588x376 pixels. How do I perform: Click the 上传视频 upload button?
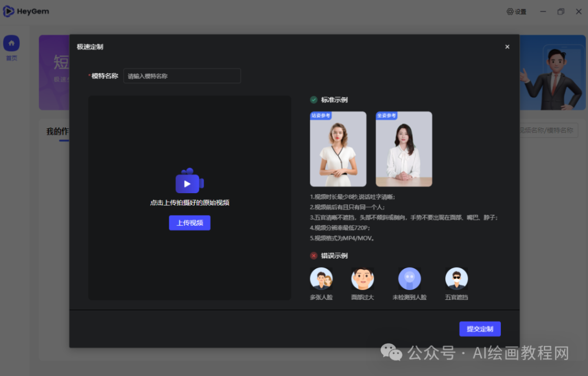click(x=189, y=223)
